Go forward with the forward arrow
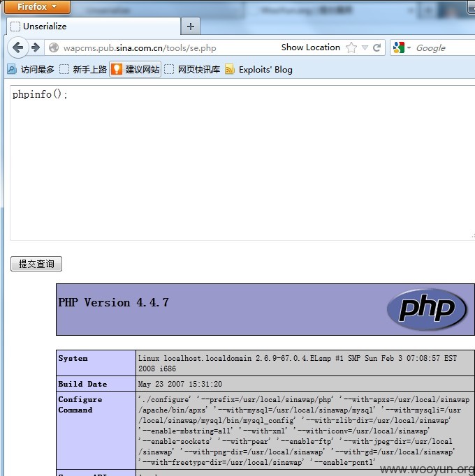Viewport: 475px width, 476px height. pos(36,47)
